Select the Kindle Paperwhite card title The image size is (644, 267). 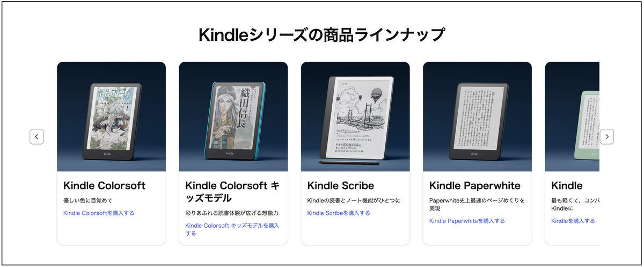(x=475, y=186)
